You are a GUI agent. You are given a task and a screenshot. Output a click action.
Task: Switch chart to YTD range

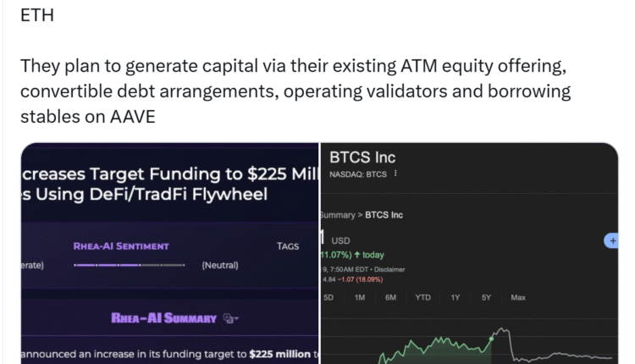click(x=422, y=298)
